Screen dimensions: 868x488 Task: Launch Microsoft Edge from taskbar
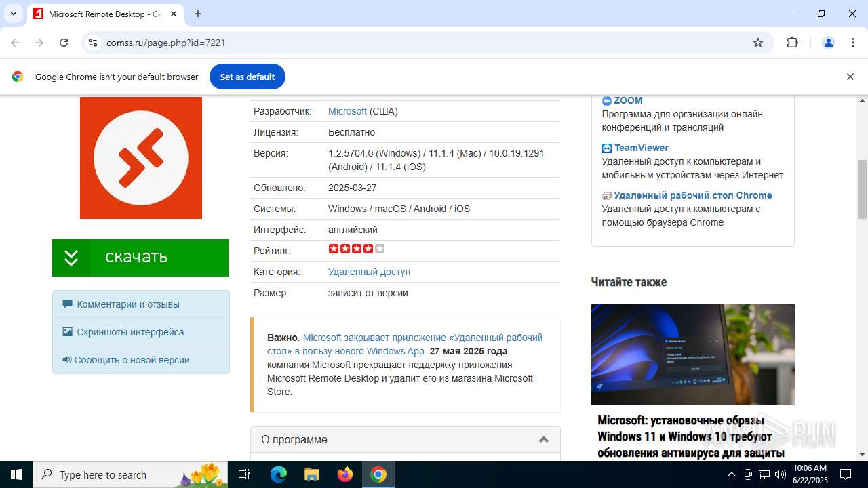[x=279, y=474]
